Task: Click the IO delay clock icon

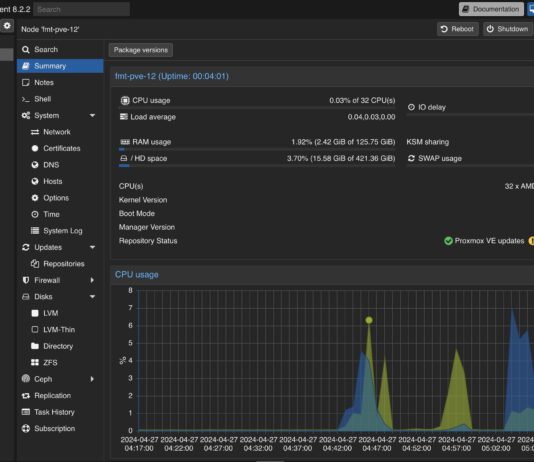Action: tap(411, 107)
